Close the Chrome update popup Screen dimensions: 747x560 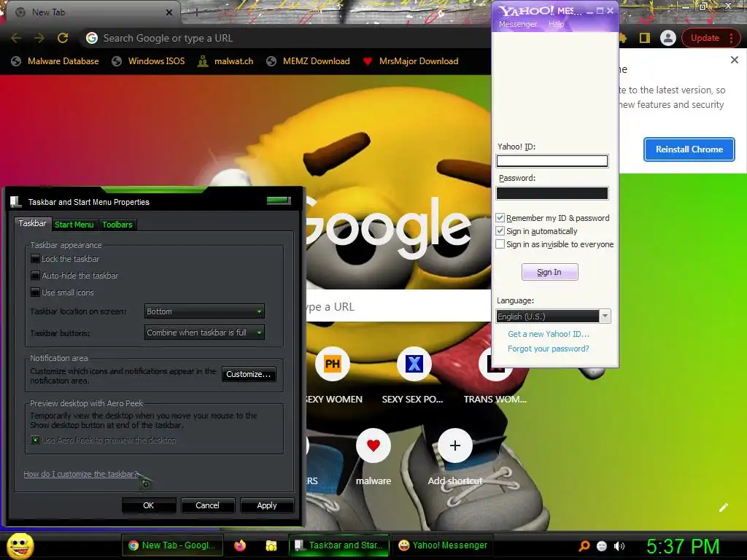pyautogui.click(x=734, y=60)
